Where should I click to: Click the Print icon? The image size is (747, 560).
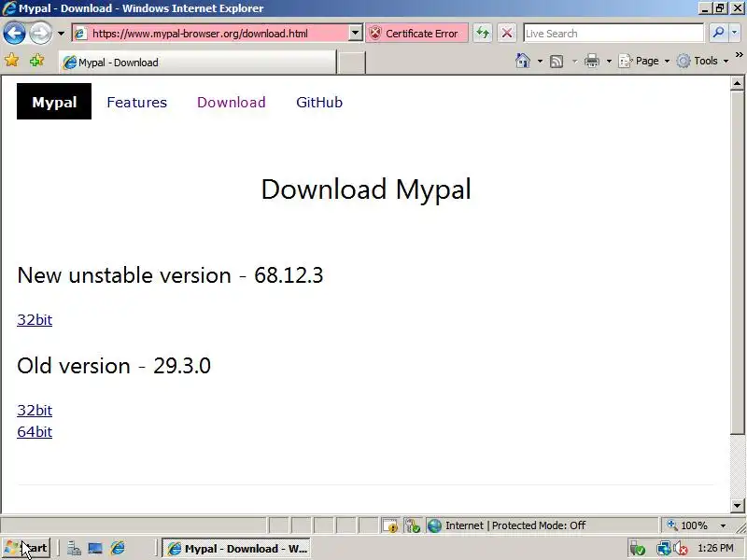pos(592,61)
